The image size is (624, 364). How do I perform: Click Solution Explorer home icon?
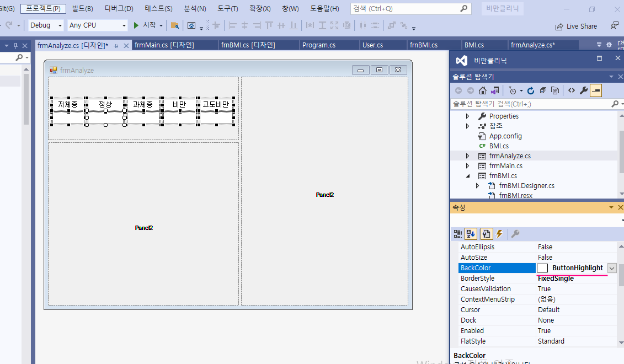click(x=483, y=90)
